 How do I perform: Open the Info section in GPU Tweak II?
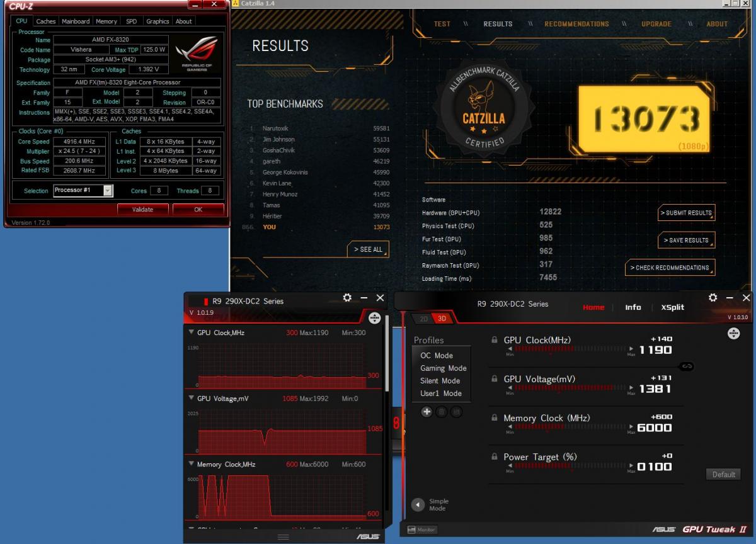click(x=633, y=307)
